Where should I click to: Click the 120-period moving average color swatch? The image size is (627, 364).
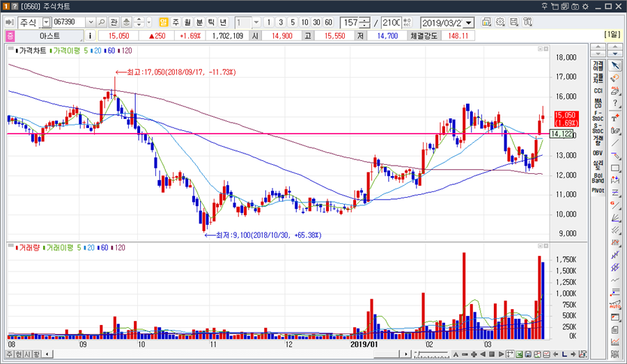(119, 51)
